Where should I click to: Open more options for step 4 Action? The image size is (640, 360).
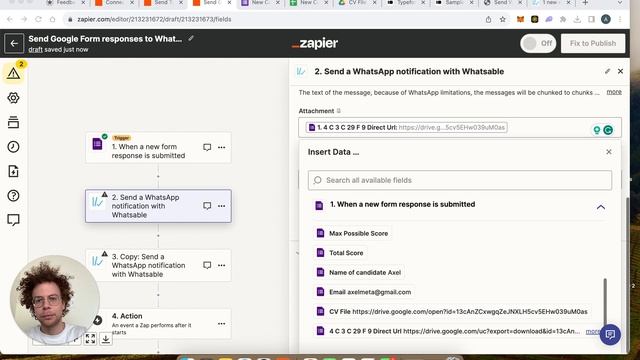(x=222, y=324)
